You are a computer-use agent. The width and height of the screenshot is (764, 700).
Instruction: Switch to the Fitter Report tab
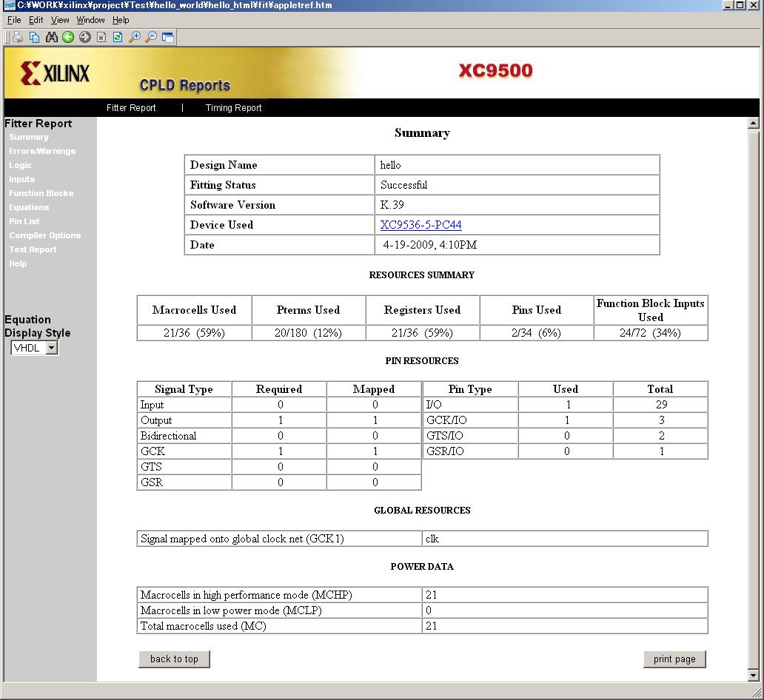click(131, 107)
